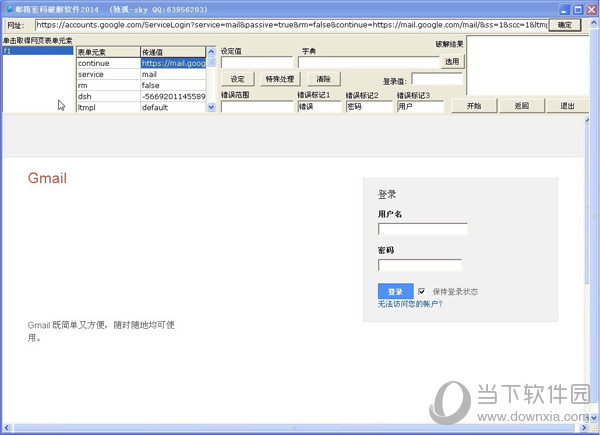Click into the 设定值 input field
This screenshot has width=600, height=435.
257,62
